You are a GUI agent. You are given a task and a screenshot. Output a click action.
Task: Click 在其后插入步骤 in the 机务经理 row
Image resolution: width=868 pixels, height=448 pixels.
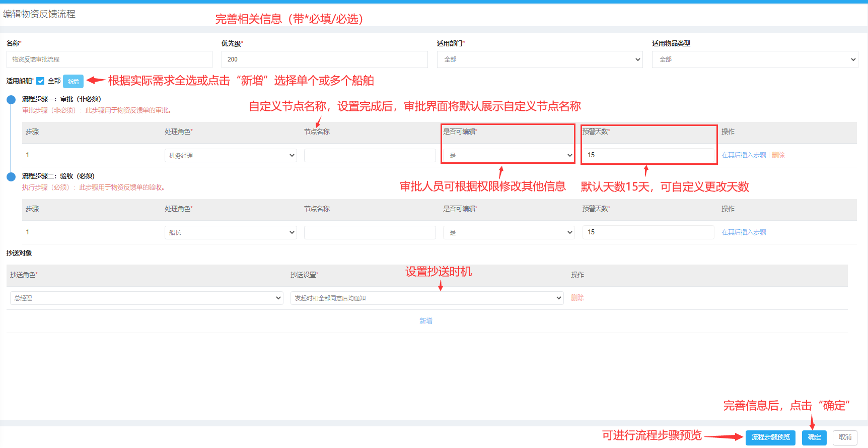(x=744, y=155)
